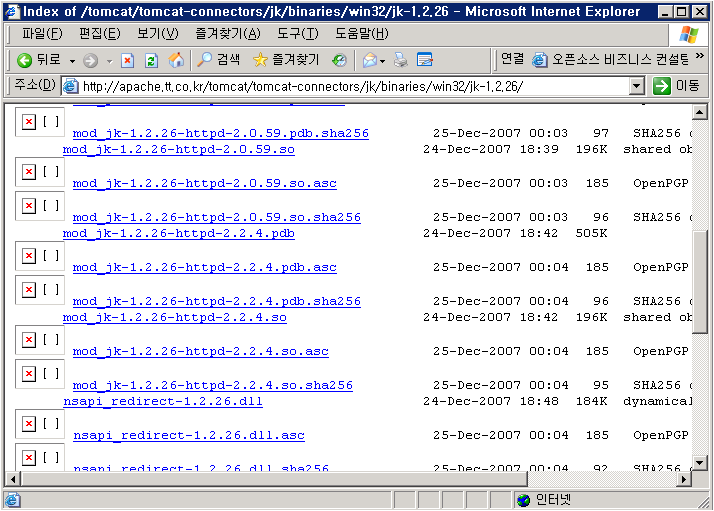
Task: Open the 도구(T) menu
Action: [298, 34]
